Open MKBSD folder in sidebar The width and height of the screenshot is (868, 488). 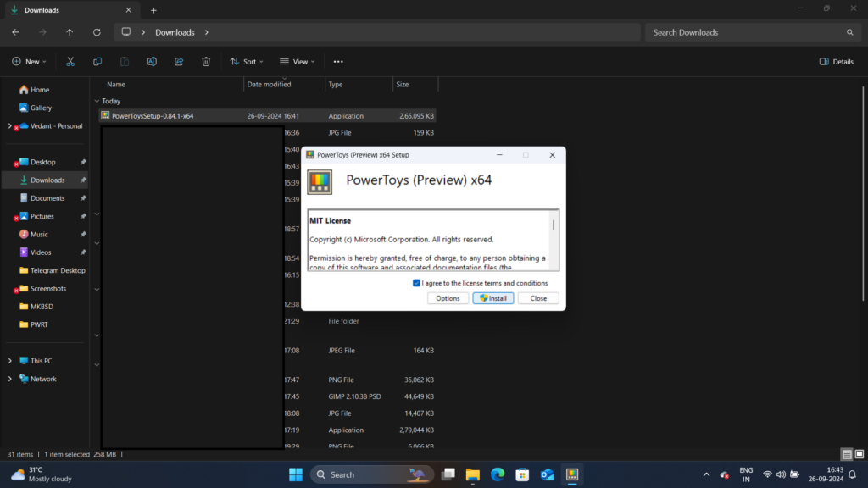46,306
